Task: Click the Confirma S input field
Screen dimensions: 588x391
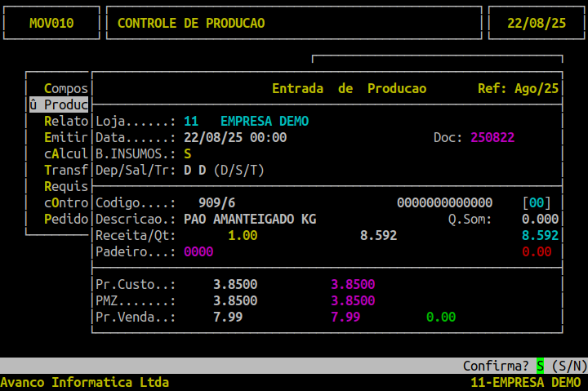Action: tap(540, 366)
